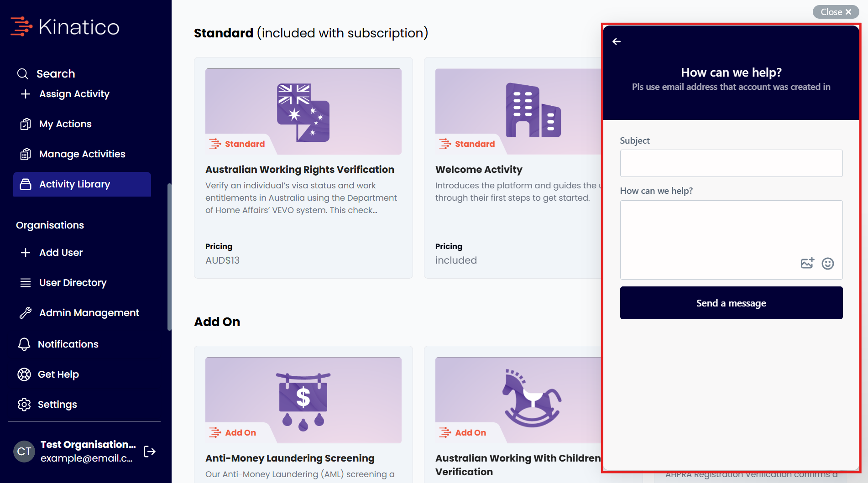The height and width of the screenshot is (483, 868).
Task: Click the Admin Management wrench icon
Action: 26,313
